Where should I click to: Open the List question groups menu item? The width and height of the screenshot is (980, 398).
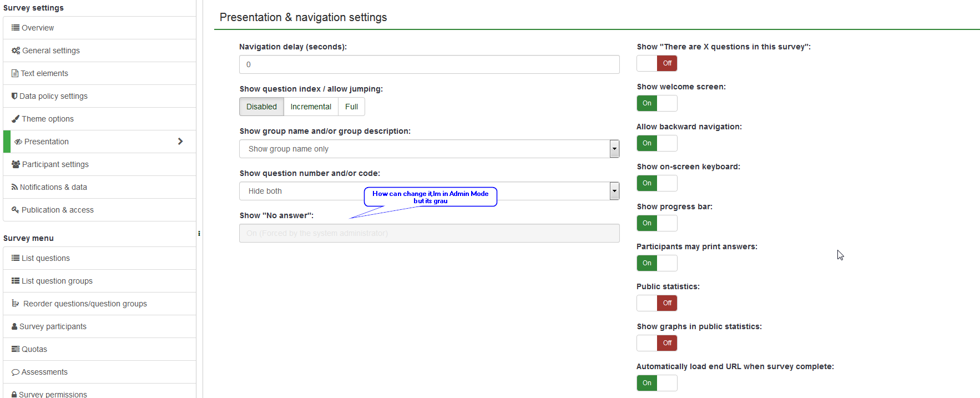57,281
